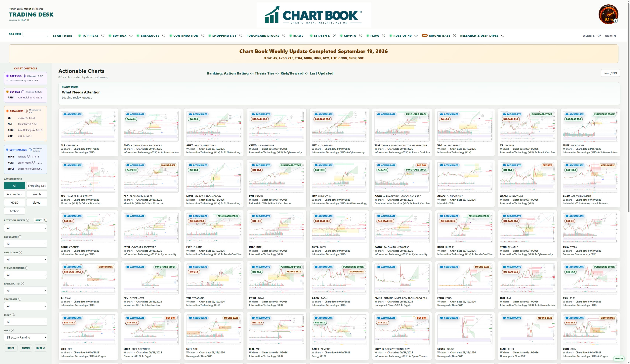This screenshot has height=364, width=630.
Task: Click info icon after Research & Deep Dives
Action: click(x=503, y=35)
